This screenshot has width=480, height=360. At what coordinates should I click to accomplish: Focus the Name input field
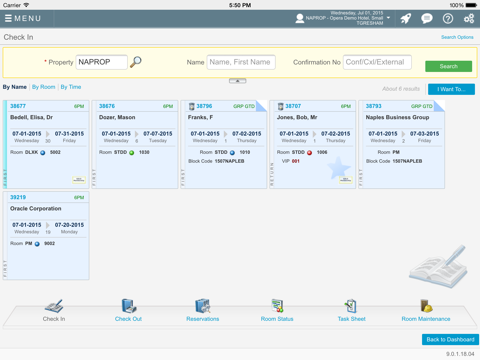tap(241, 62)
